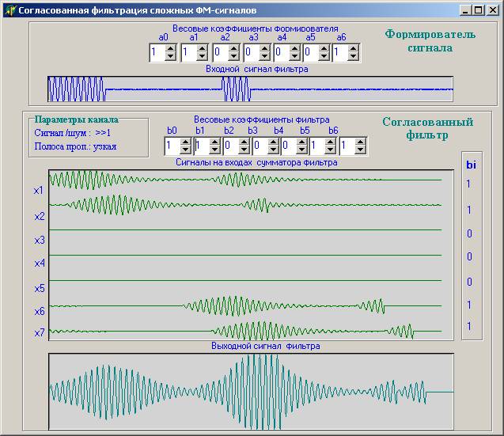The image size is (504, 436).
Task: Increase the a5 shaper coefficient
Action: [x=324, y=49]
